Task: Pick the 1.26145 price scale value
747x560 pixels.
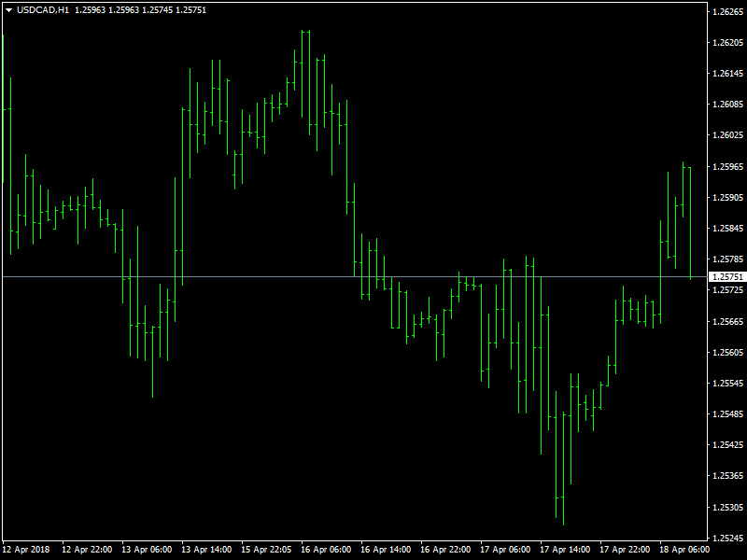Action: tap(727, 74)
